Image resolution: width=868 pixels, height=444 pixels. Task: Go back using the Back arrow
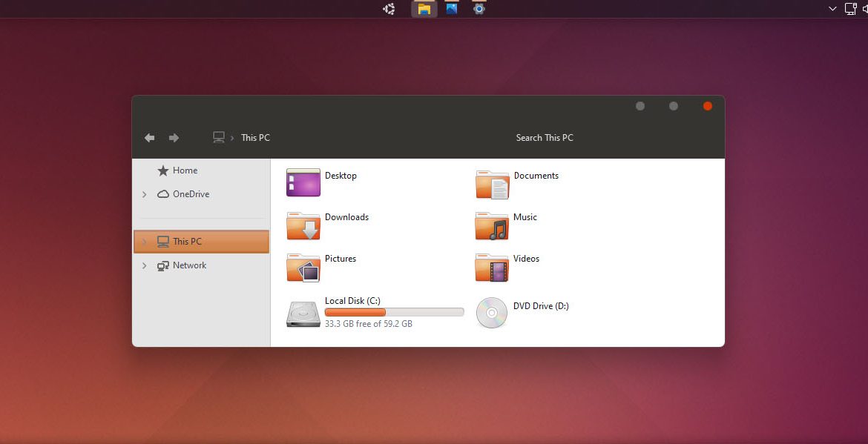(x=149, y=138)
